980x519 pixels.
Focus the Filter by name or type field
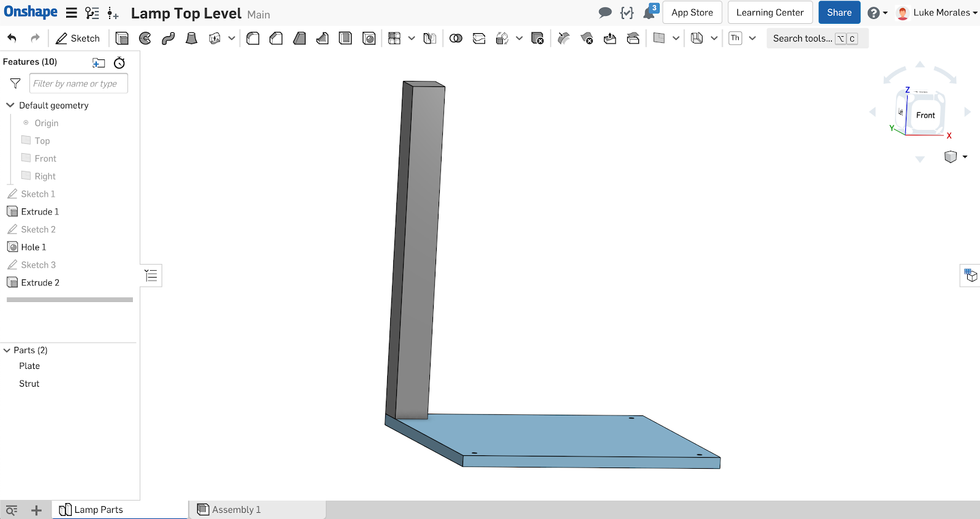point(78,83)
